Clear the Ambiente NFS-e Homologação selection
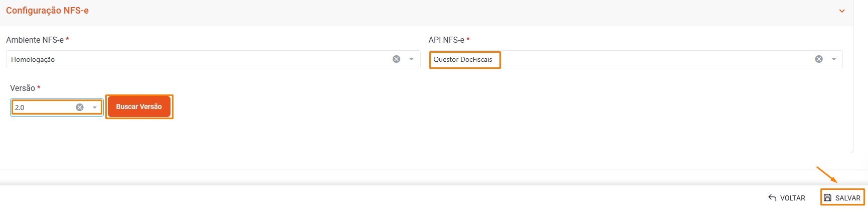This screenshot has width=868, height=210. click(396, 59)
